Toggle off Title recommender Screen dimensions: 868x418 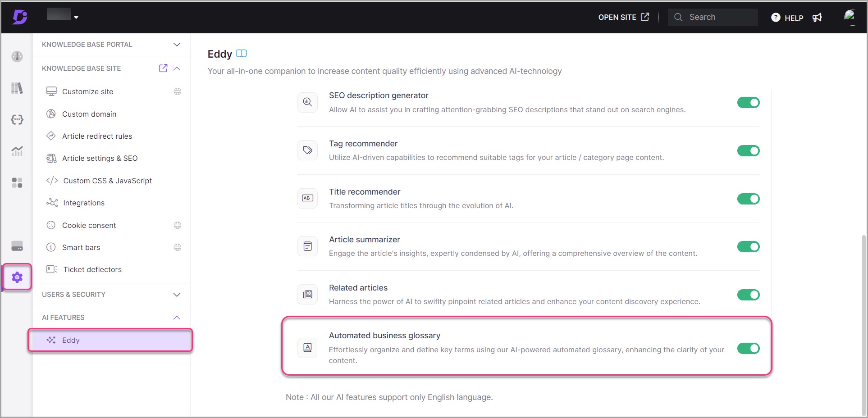pyautogui.click(x=748, y=199)
